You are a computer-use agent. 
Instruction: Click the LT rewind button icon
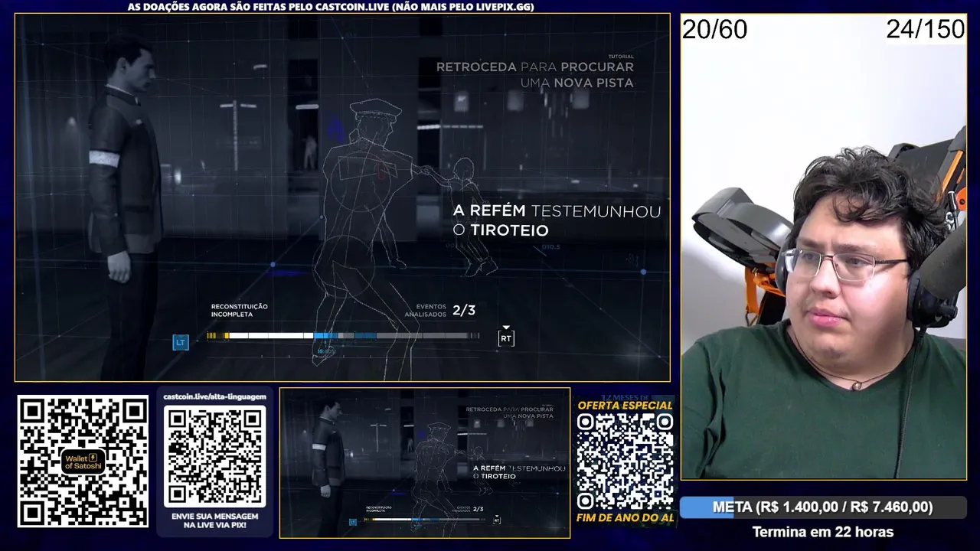(x=181, y=342)
